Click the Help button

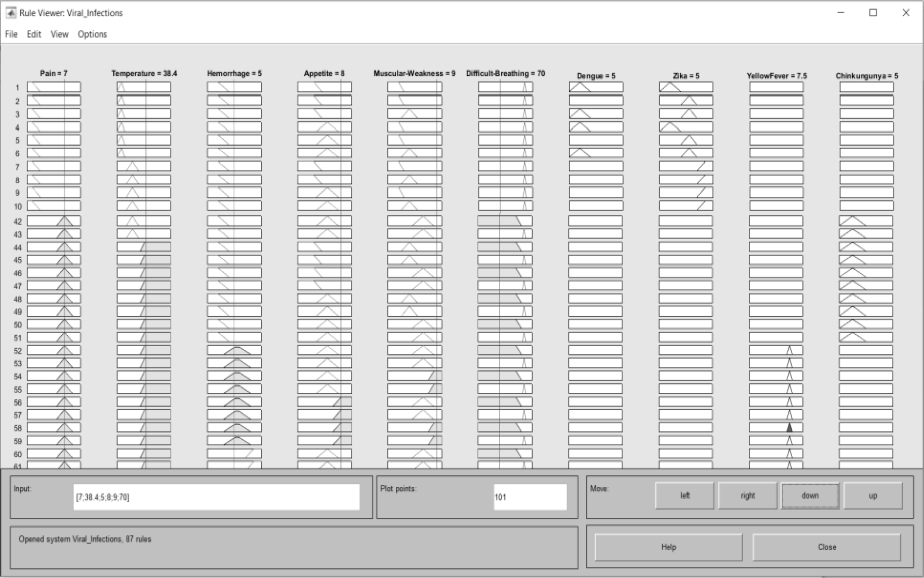click(668, 547)
